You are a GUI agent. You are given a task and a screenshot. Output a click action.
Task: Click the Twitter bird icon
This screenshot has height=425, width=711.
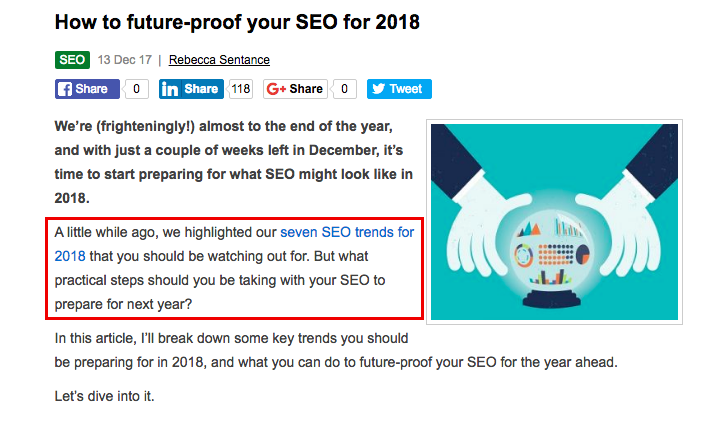378,89
